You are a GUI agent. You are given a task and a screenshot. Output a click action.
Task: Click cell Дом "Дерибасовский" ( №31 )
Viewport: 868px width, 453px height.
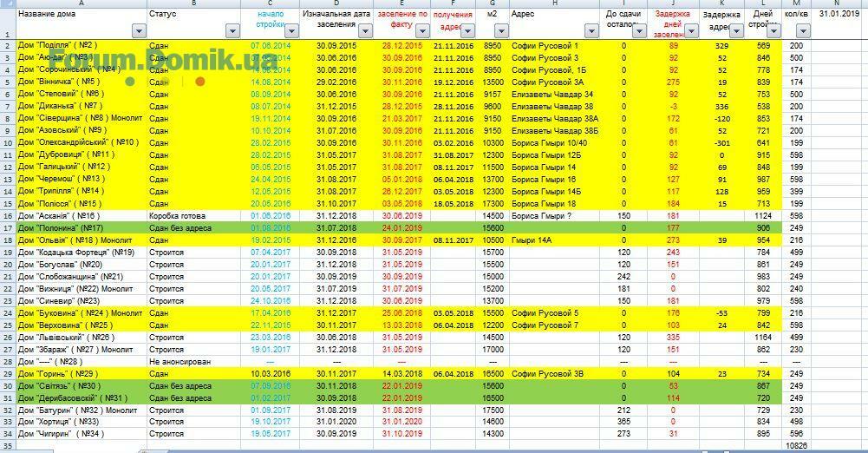pyautogui.click(x=82, y=398)
